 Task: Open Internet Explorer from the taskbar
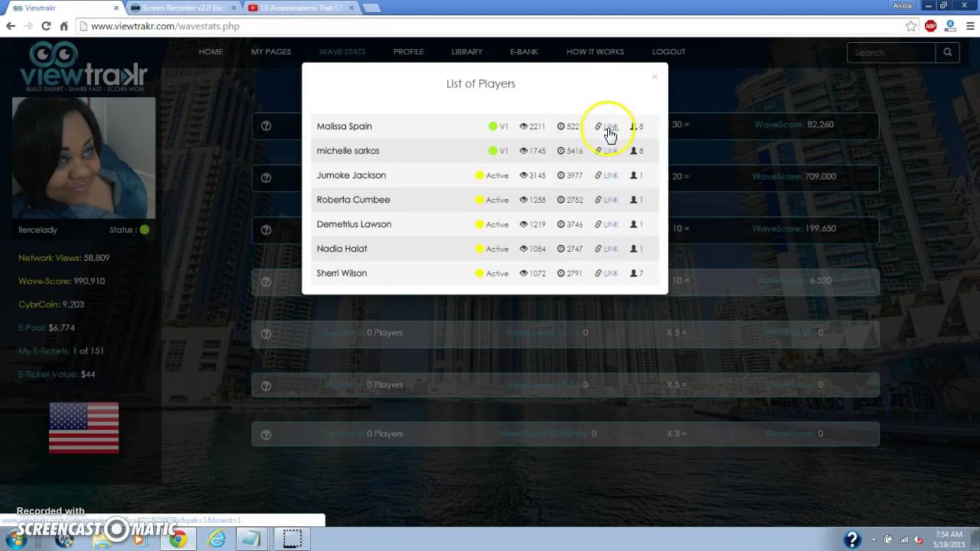click(x=217, y=540)
